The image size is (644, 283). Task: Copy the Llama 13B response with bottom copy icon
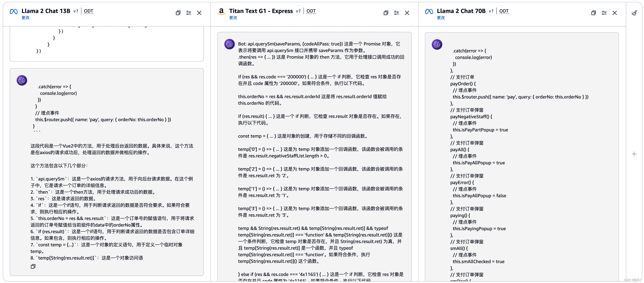coord(33,267)
